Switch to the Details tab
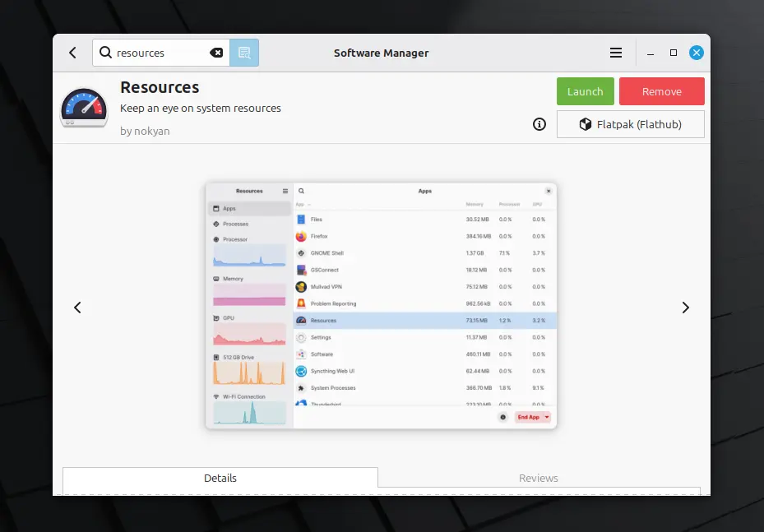Screen dimensions: 764x532 220,478
